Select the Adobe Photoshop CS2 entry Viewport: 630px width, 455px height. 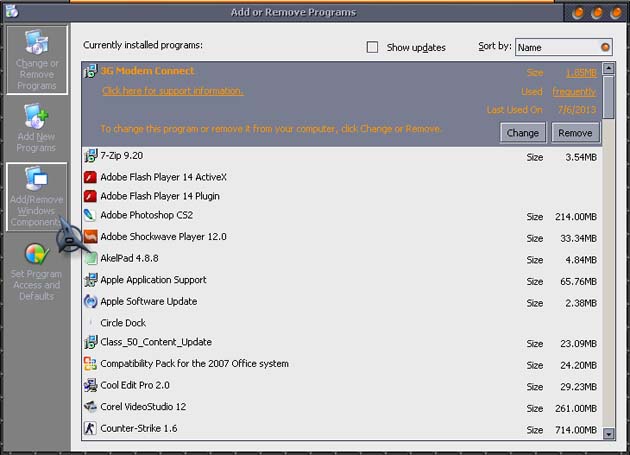coord(342,216)
